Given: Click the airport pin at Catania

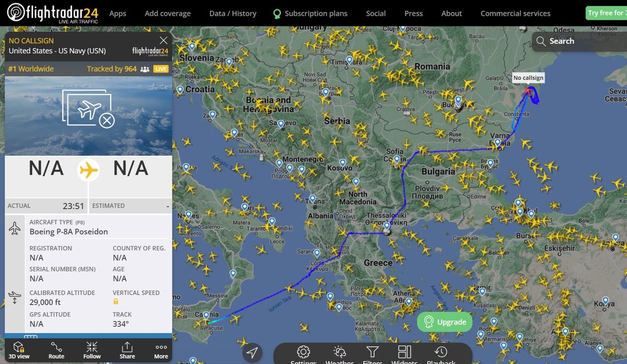Looking at the screenshot, I should point(206,315).
